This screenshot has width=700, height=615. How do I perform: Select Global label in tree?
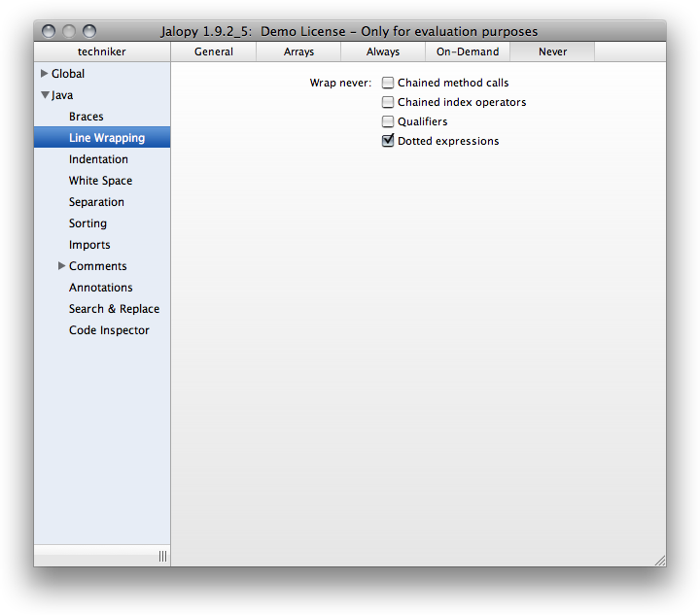tap(68, 74)
